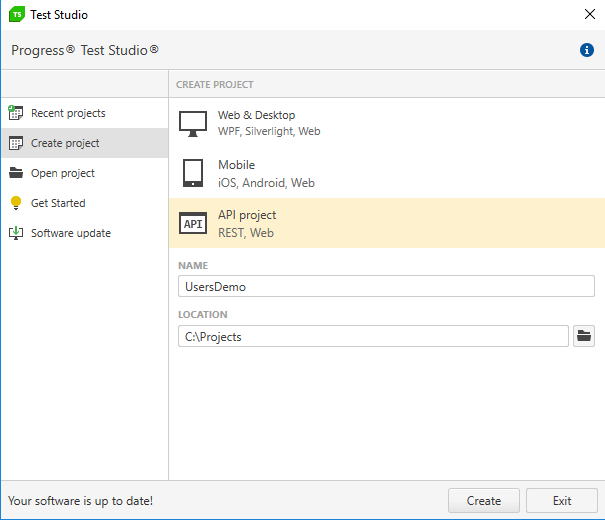Browse for location with folder button
This screenshot has width=605, height=520.
click(x=585, y=336)
